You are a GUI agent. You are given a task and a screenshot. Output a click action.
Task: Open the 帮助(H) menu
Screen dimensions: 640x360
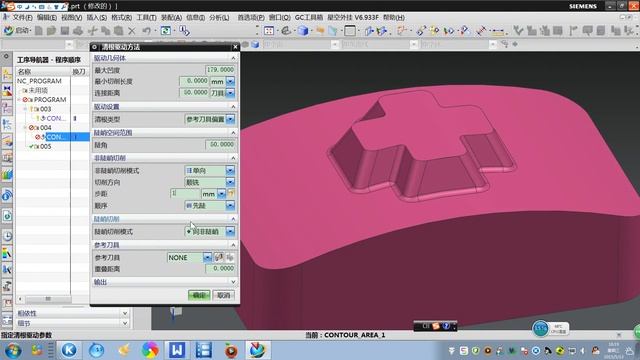pyautogui.click(x=394, y=18)
